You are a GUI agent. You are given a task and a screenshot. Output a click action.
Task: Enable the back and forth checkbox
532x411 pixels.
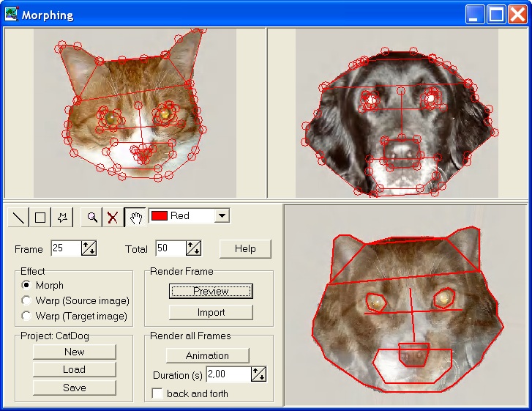[x=157, y=393]
